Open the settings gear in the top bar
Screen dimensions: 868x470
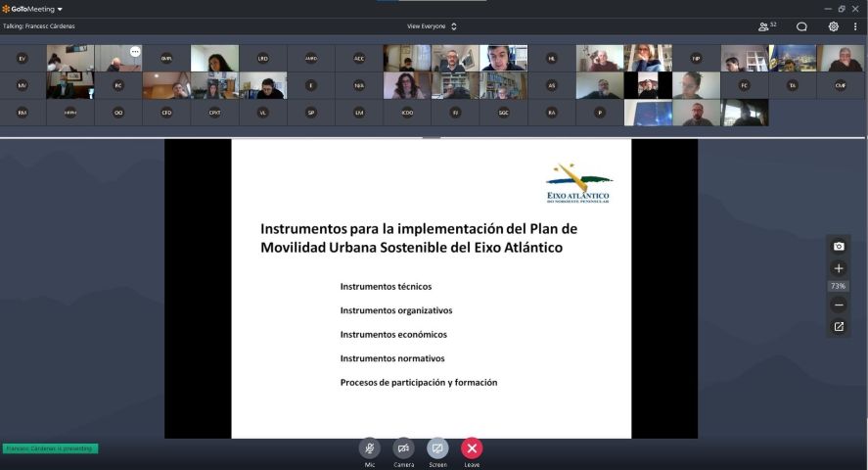(834, 26)
